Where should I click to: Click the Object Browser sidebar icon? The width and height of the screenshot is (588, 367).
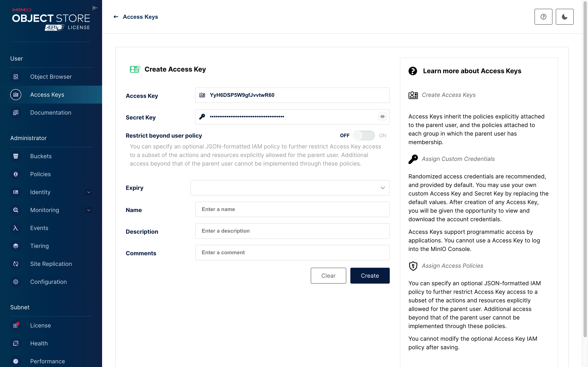pos(16,77)
